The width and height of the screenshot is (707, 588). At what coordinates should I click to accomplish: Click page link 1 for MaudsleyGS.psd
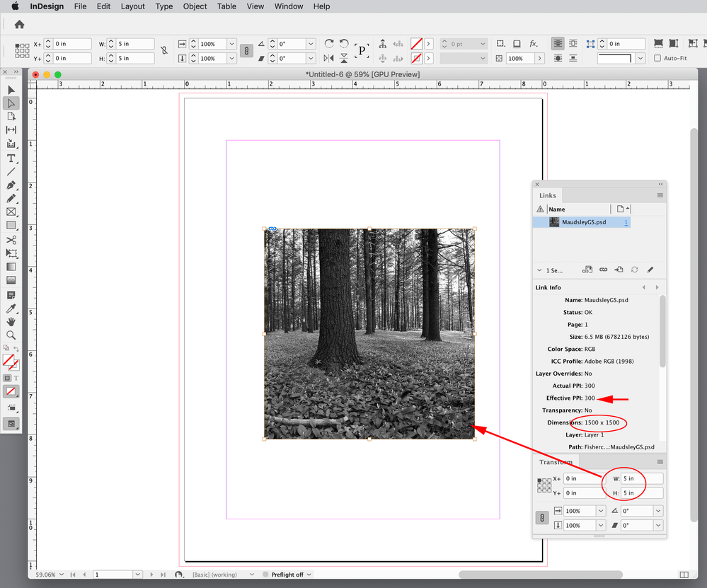click(626, 222)
